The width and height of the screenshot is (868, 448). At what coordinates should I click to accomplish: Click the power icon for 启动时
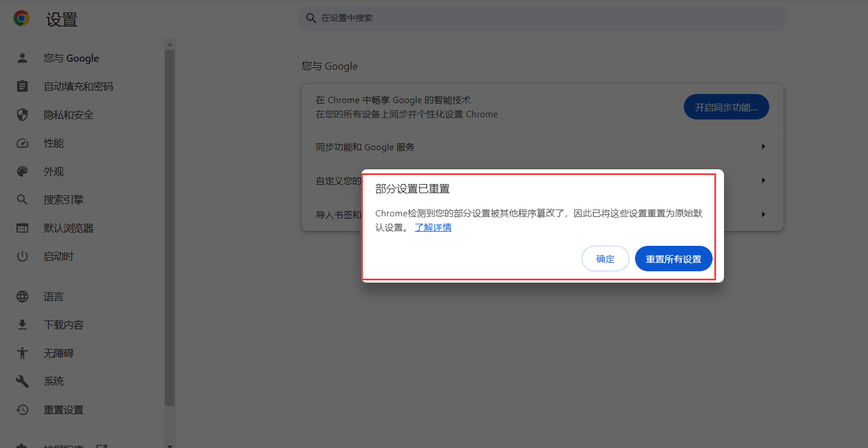22,256
